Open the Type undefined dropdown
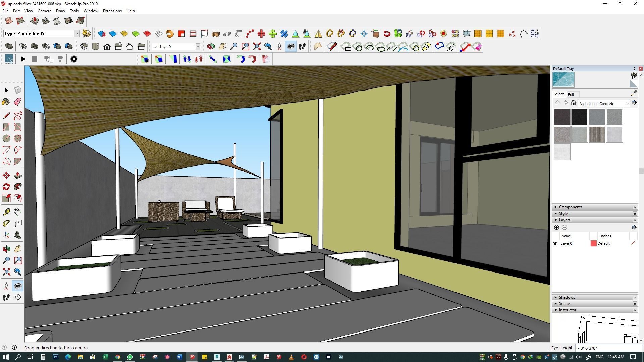 pos(76,34)
